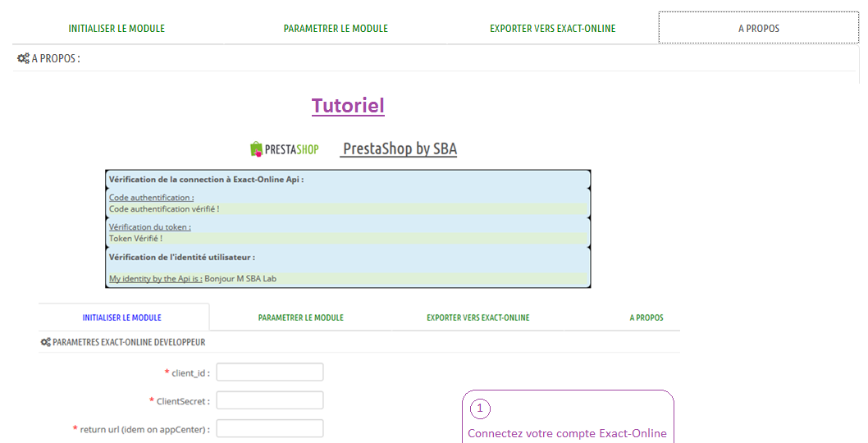Click the Code authentification label
The image size is (868, 443).
151,197
